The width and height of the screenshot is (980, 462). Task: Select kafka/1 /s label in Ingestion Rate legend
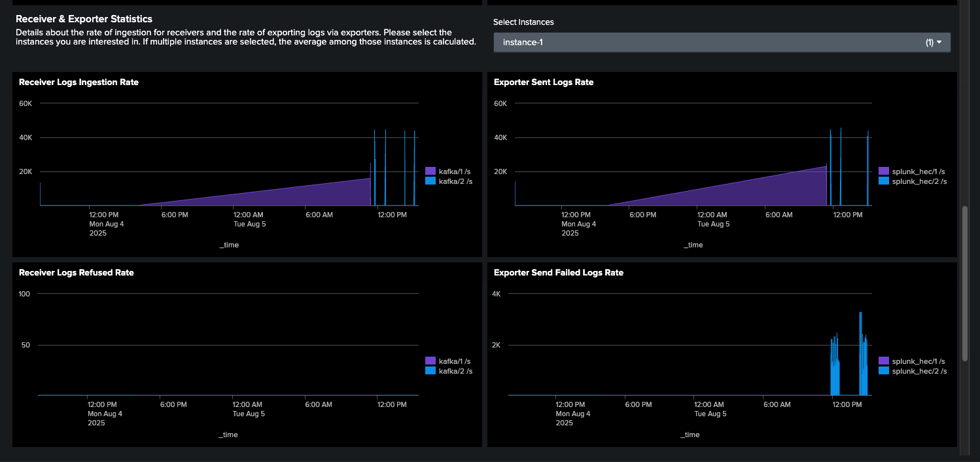point(455,171)
